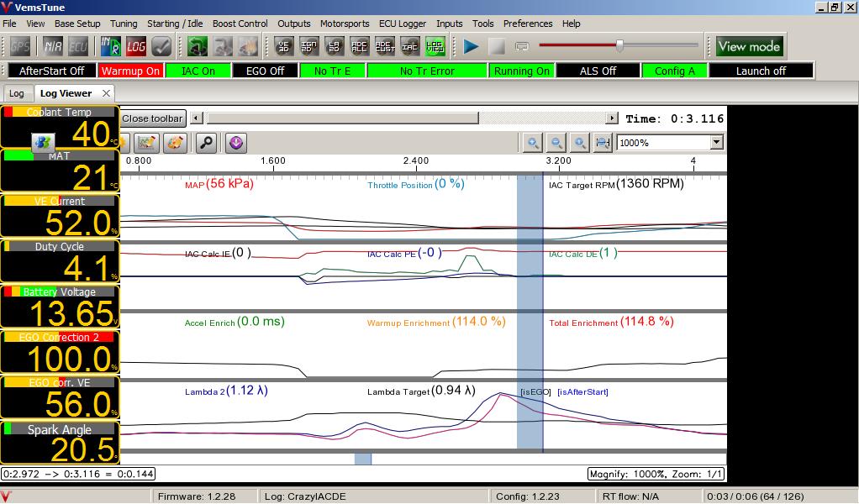This screenshot has width=859, height=504.
Task: Click the green LOG VIEW icon
Action: 435,47
